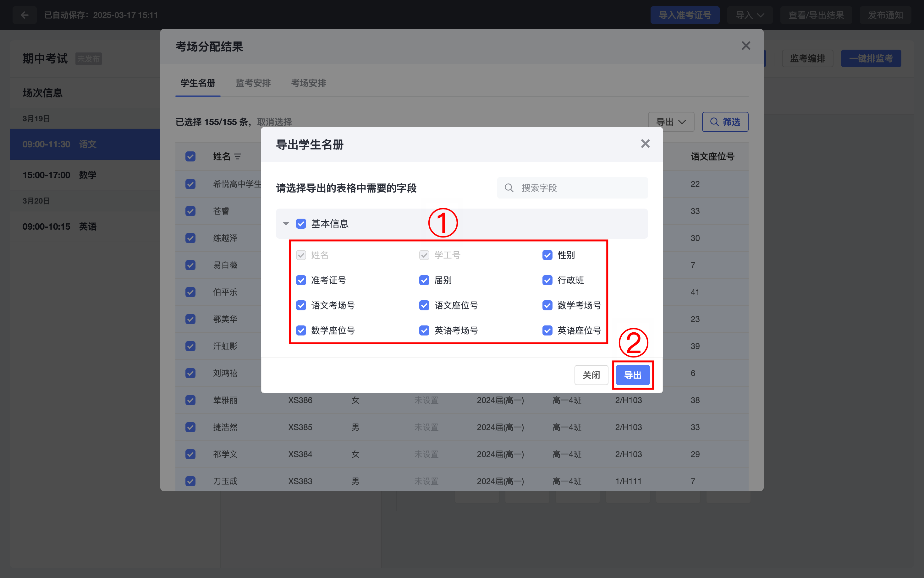
Task: Uncheck the 语文考场号 field
Action: click(x=301, y=305)
